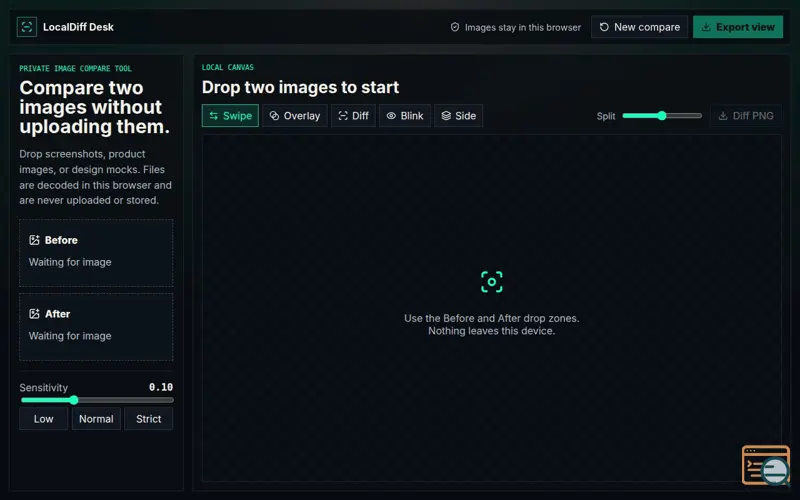800x500 pixels.
Task: Click the sensitivity value 0.10
Action: coord(161,387)
